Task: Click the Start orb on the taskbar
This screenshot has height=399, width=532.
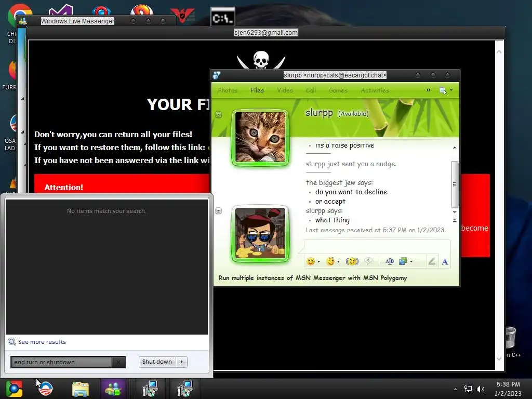Action: [14, 389]
